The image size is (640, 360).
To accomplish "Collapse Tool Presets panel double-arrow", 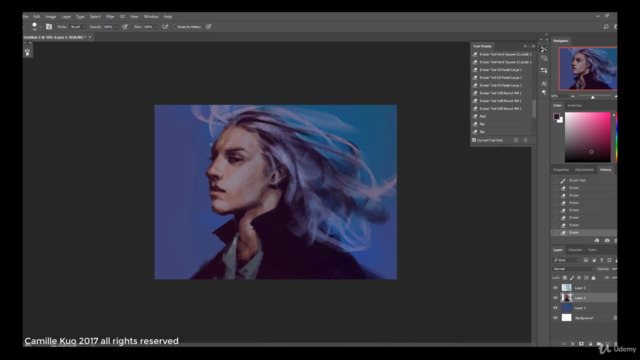I will point(525,46).
